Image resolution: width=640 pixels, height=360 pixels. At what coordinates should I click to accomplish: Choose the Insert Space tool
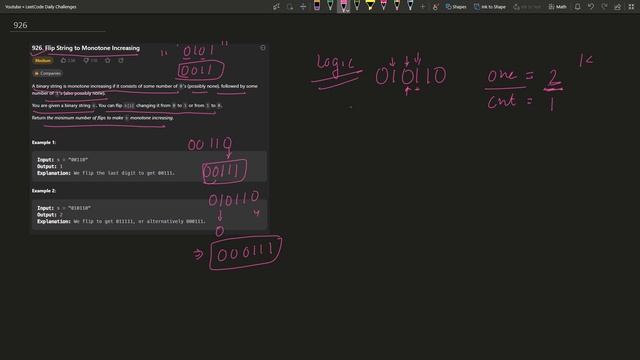click(303, 7)
